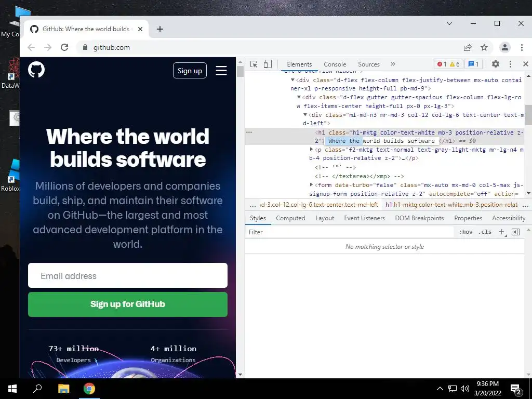Image resolution: width=532 pixels, height=399 pixels.
Task: Collapse the d-flex flex-column div node
Action: pos(292,80)
